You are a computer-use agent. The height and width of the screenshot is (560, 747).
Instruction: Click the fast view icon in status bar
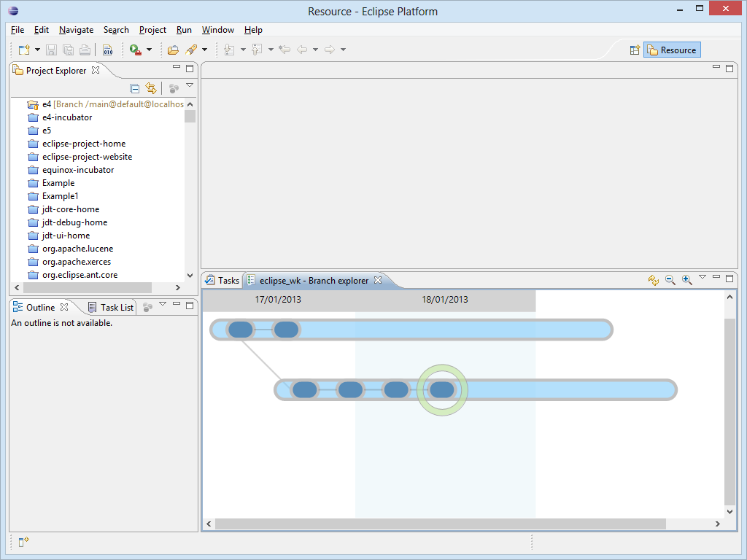click(24, 542)
